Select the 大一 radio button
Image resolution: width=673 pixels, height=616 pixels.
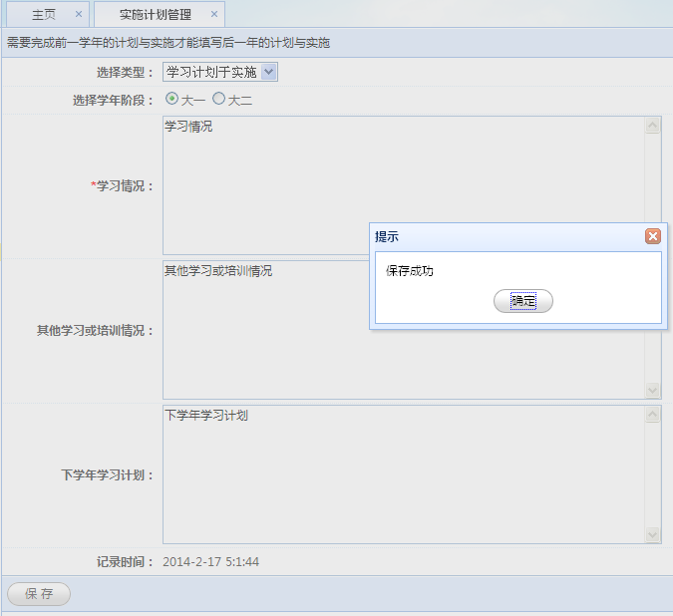171,99
